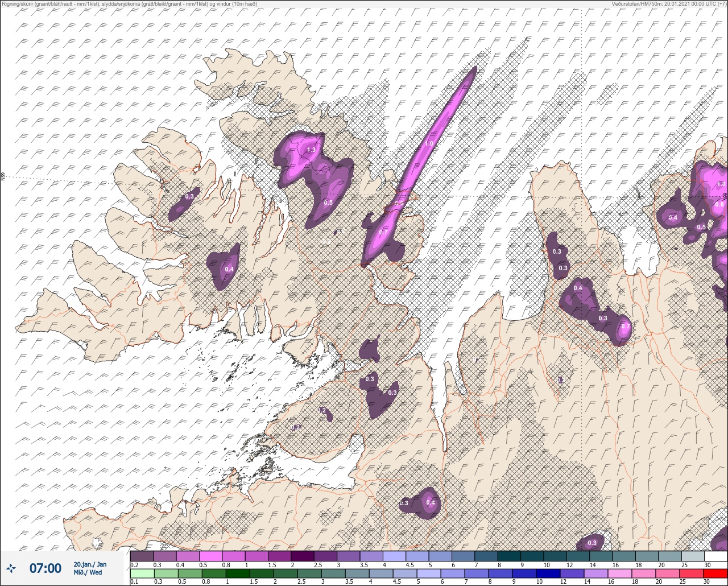Select upper-row legend swatch labeled 0.2
The image size is (728, 586).
142,556
